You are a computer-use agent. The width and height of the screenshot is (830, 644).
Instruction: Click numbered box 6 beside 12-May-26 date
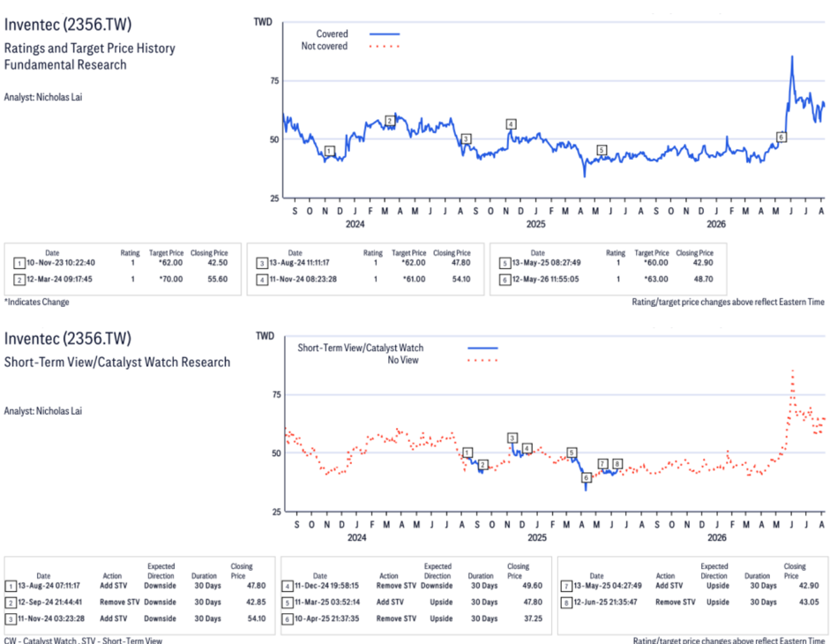coord(505,280)
